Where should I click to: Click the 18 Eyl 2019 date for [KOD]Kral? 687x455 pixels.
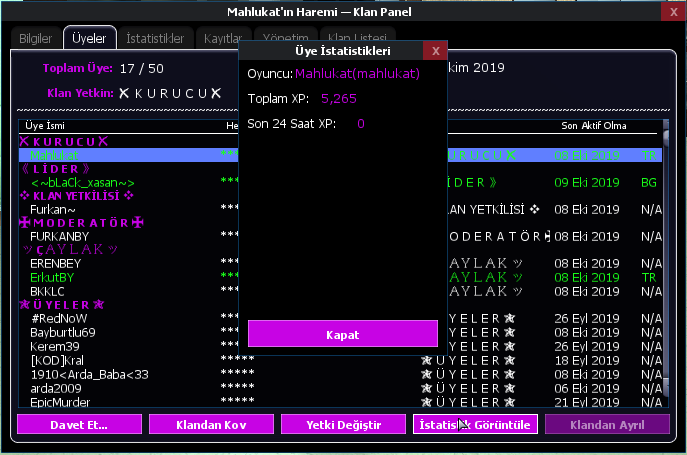coord(587,360)
